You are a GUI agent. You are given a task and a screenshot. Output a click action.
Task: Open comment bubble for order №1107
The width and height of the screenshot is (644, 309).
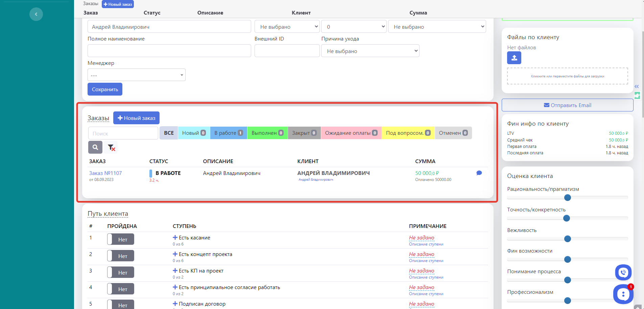coord(479,173)
